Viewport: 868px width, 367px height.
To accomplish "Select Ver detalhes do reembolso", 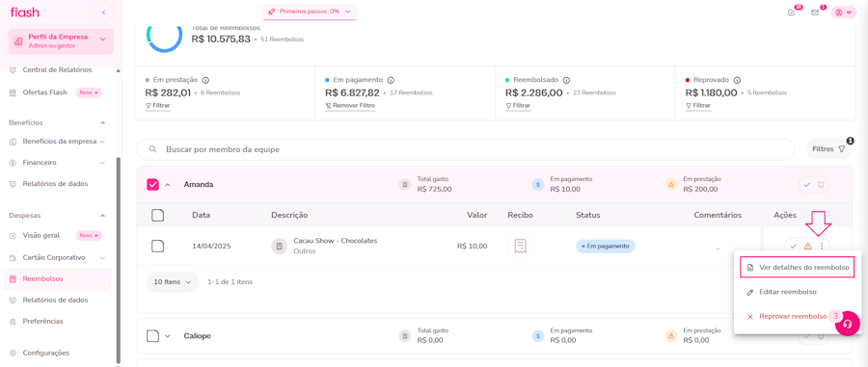I will (x=798, y=268).
